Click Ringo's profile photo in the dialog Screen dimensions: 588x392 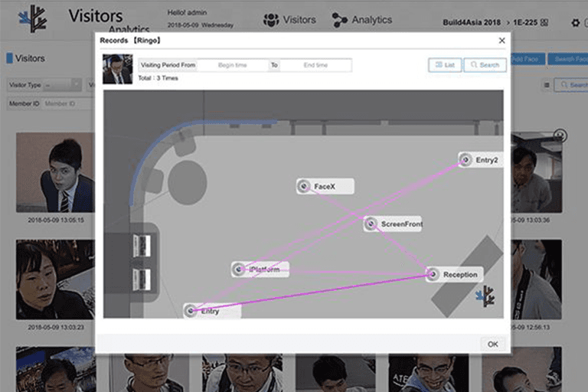tap(117, 69)
